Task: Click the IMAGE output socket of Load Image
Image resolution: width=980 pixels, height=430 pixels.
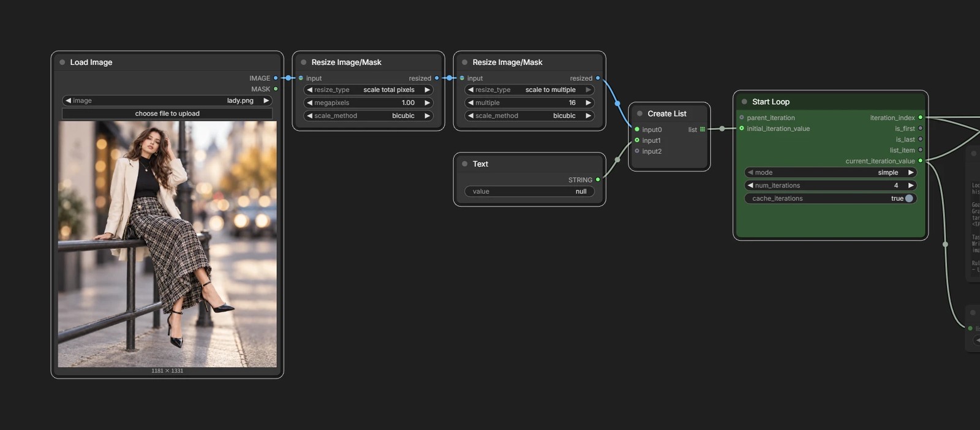Action: [x=276, y=78]
